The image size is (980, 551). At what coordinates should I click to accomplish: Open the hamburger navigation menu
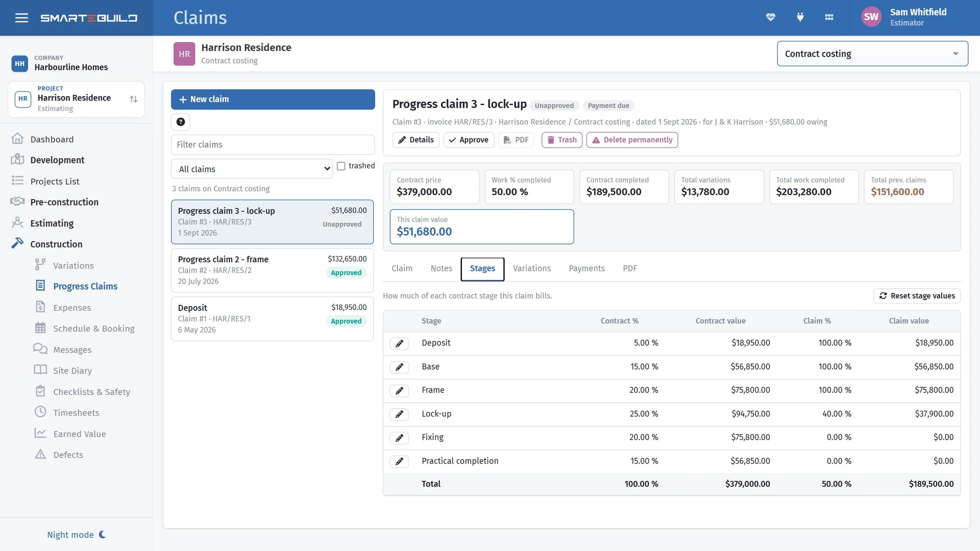click(x=21, y=18)
